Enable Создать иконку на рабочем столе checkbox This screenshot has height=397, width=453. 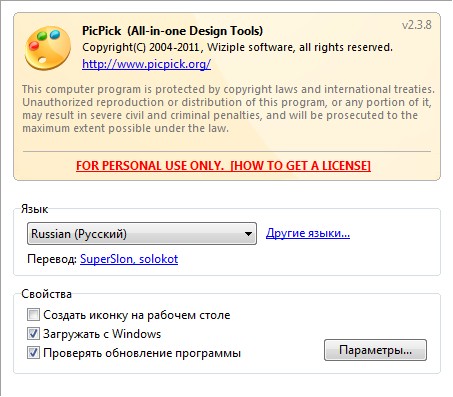tap(33, 315)
